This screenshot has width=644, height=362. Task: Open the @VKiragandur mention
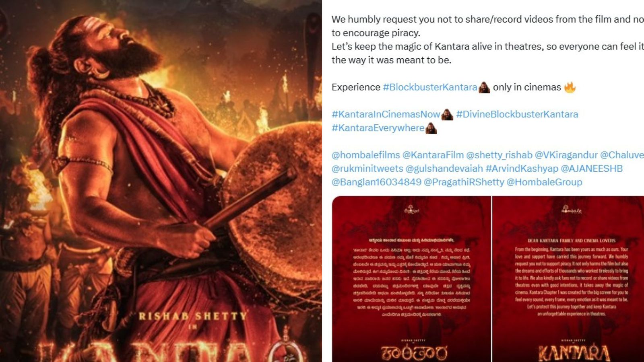pyautogui.click(x=566, y=155)
